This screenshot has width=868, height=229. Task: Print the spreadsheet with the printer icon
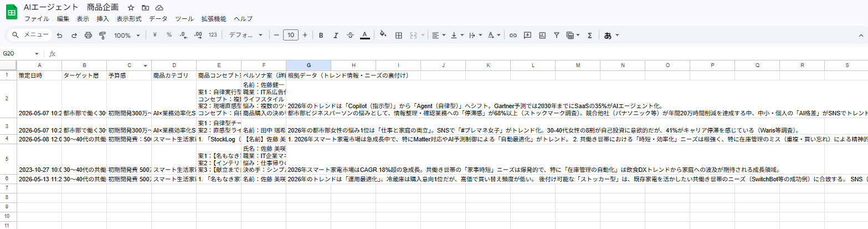coord(88,35)
